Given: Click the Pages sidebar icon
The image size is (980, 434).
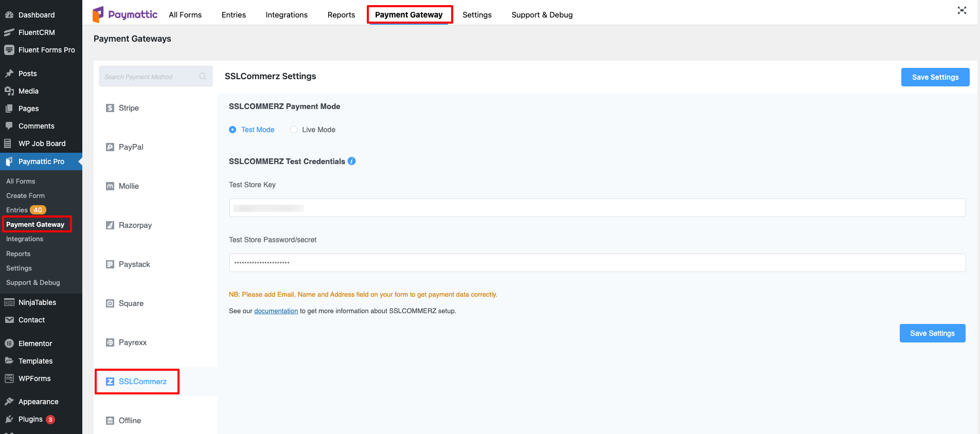Looking at the screenshot, I should click(9, 109).
